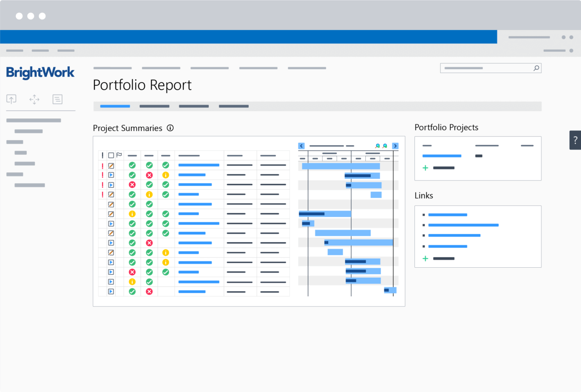Open the info tooltip beside Project Summaries
The image size is (581, 392).
coord(170,128)
